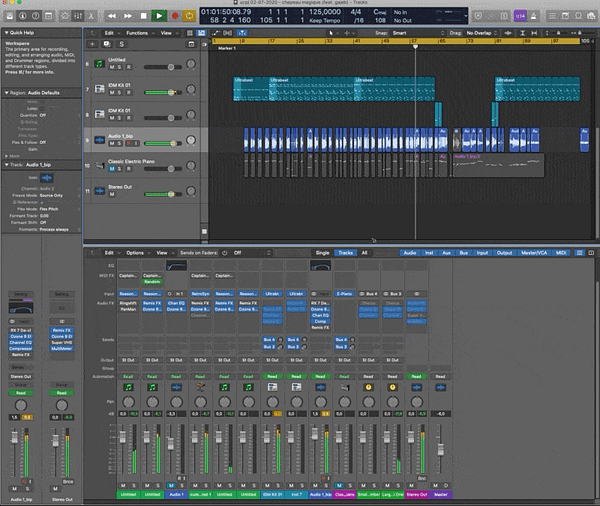Click the red Record button in transport
Image resolution: width=600 pixels, height=506 pixels.
coord(175,16)
